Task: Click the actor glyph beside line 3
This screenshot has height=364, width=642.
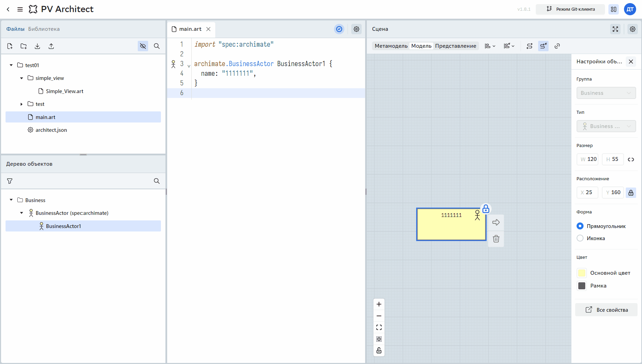Action: pos(173,64)
